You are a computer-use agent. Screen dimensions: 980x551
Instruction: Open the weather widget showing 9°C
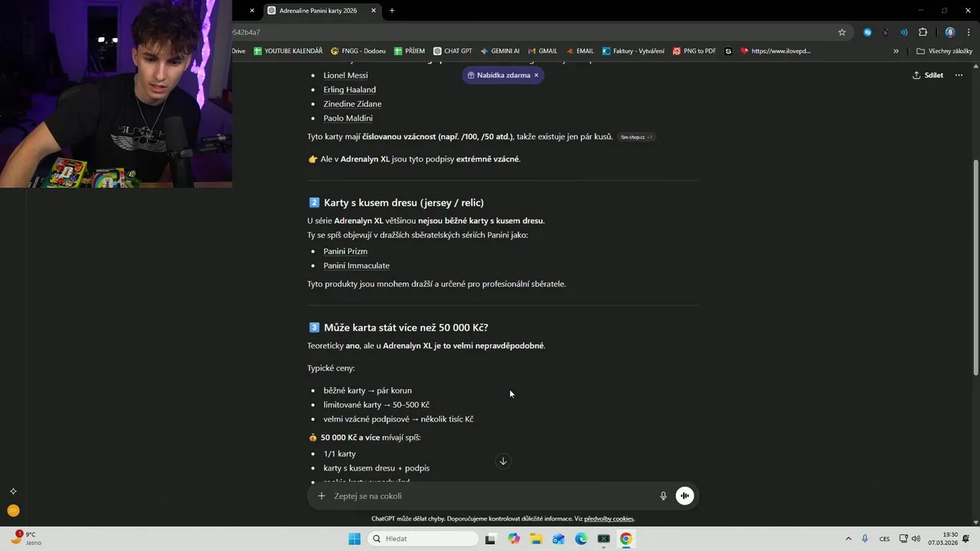(27, 539)
